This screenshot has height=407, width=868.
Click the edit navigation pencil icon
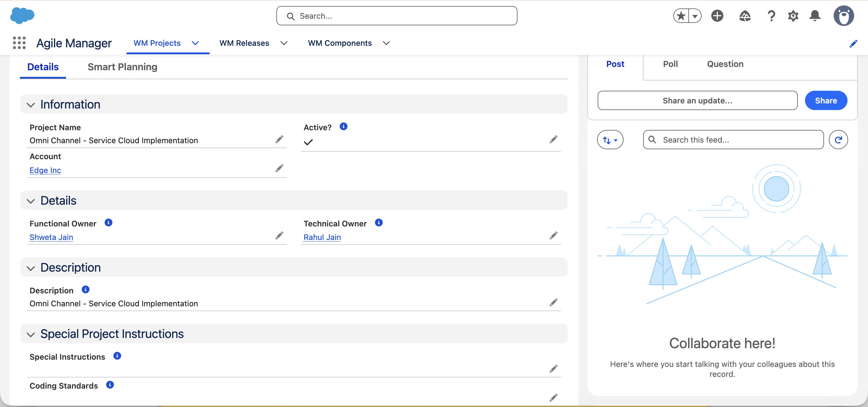click(853, 43)
